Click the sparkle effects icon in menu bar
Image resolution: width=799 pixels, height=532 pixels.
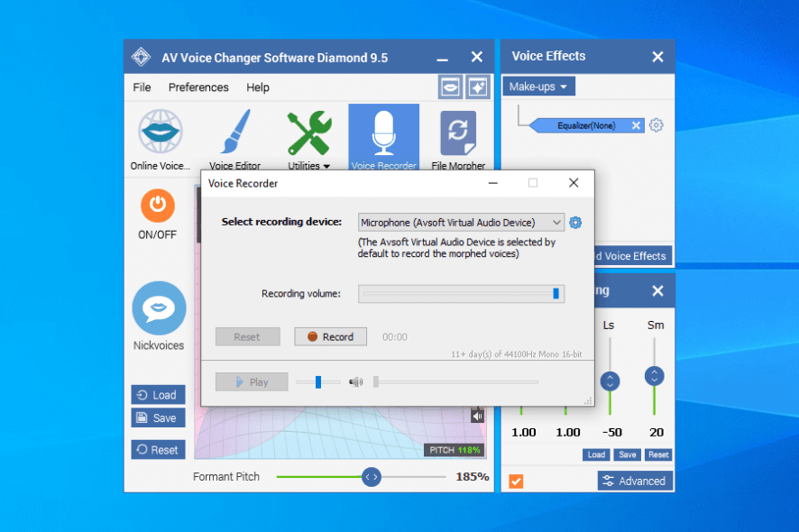(x=478, y=87)
